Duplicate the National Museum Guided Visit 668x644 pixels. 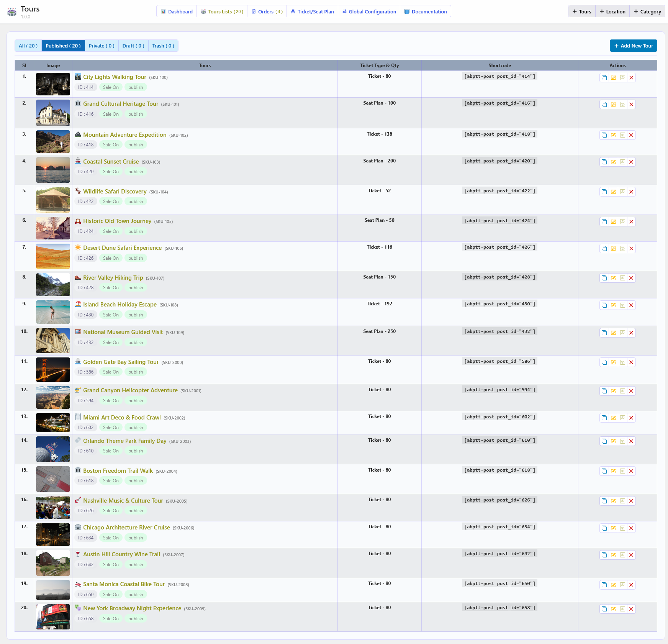[x=604, y=333]
